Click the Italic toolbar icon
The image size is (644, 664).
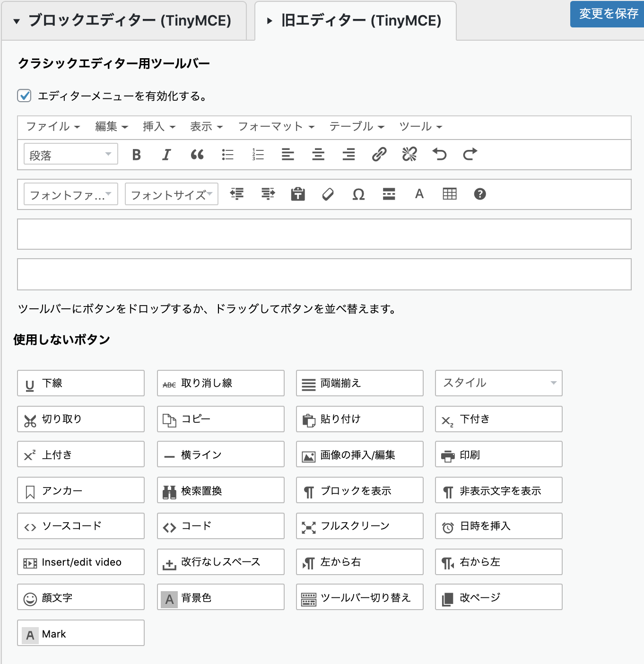click(x=166, y=155)
